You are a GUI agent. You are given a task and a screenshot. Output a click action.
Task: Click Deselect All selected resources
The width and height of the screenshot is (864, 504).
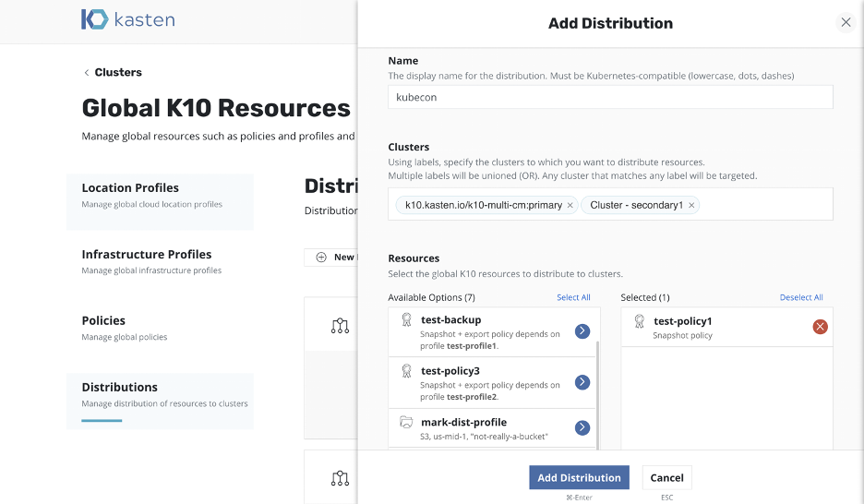pyautogui.click(x=800, y=298)
